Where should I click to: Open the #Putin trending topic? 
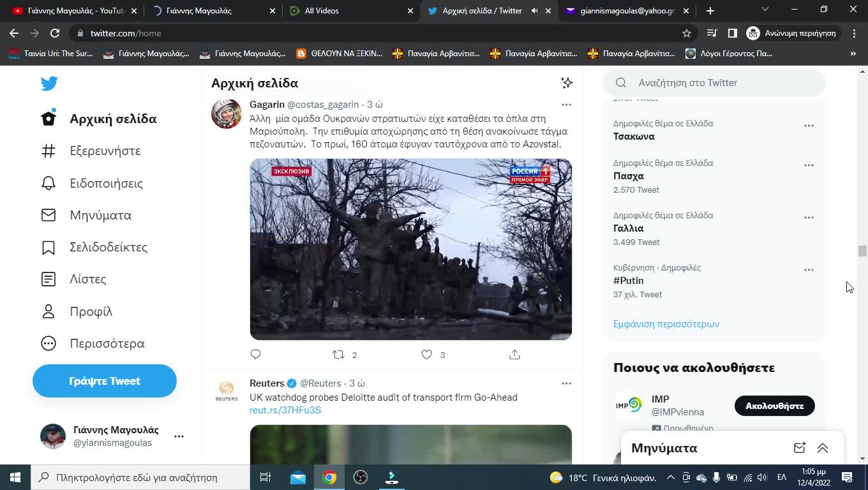click(x=629, y=281)
